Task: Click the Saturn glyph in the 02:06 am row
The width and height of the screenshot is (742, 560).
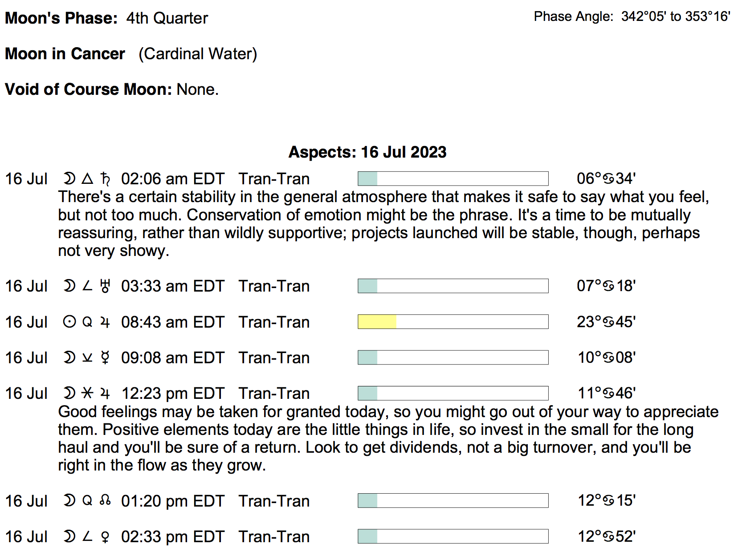Action: click(x=106, y=179)
